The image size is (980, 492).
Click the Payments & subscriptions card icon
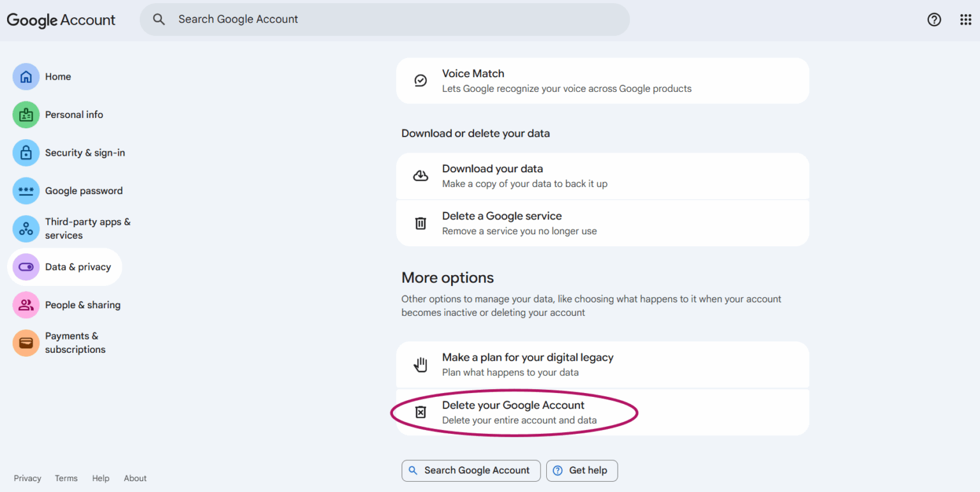pos(26,343)
